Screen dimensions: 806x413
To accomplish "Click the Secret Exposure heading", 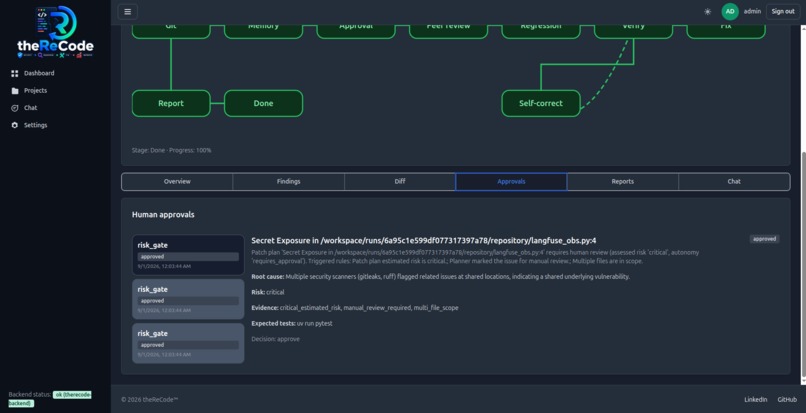I will [424, 241].
